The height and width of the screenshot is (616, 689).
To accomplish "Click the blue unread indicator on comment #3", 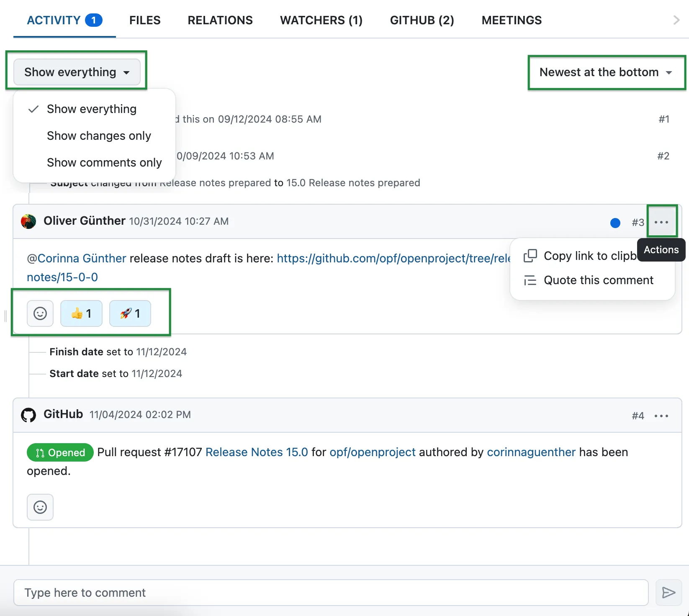I will pos(615,223).
